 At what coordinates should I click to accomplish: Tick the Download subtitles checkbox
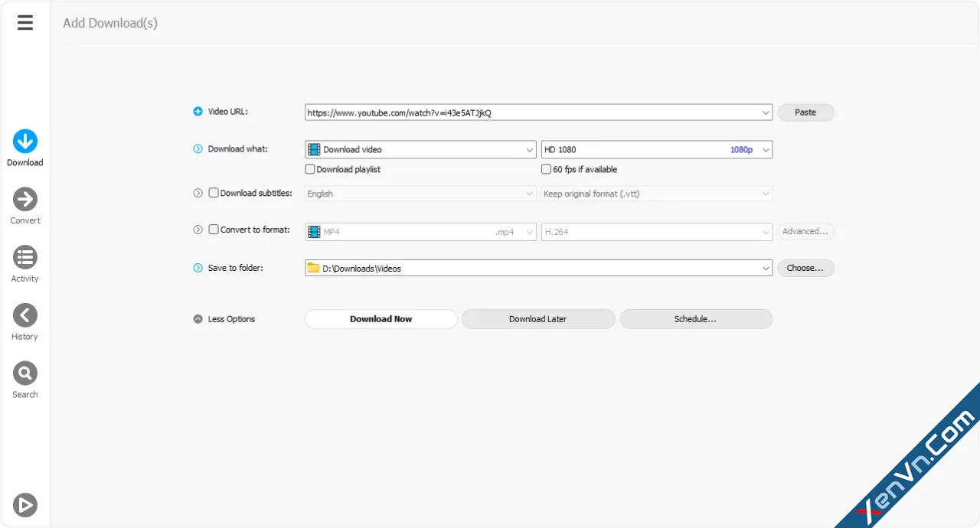click(214, 193)
